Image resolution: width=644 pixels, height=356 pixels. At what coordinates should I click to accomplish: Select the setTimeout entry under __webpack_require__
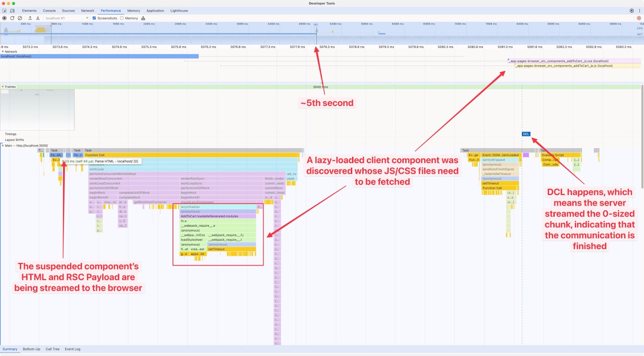[231, 249]
